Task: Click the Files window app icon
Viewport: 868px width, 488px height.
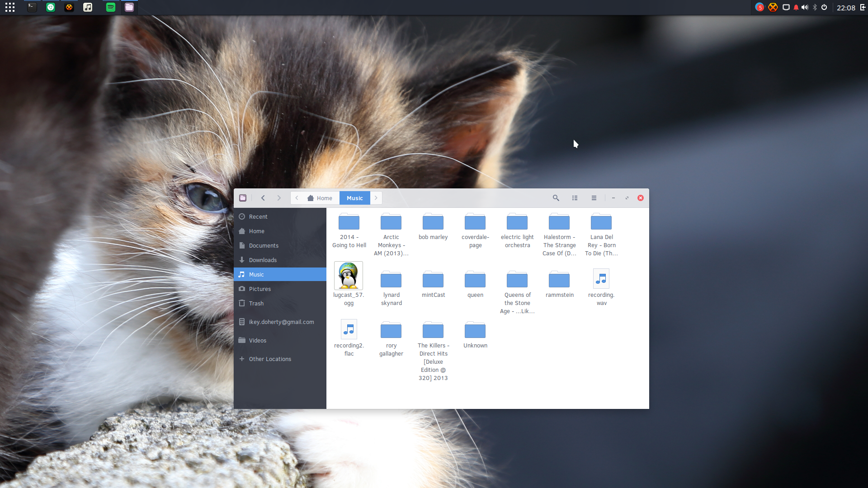Action: click(243, 198)
